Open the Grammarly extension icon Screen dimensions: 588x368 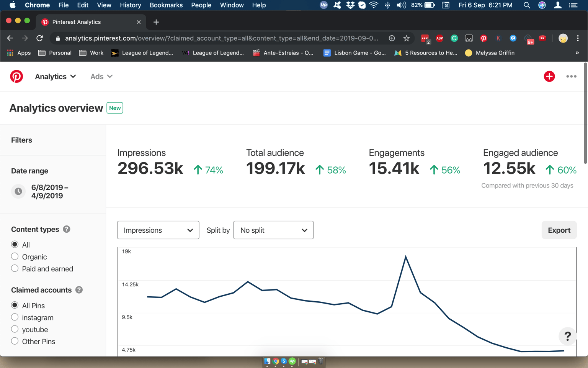coord(454,38)
